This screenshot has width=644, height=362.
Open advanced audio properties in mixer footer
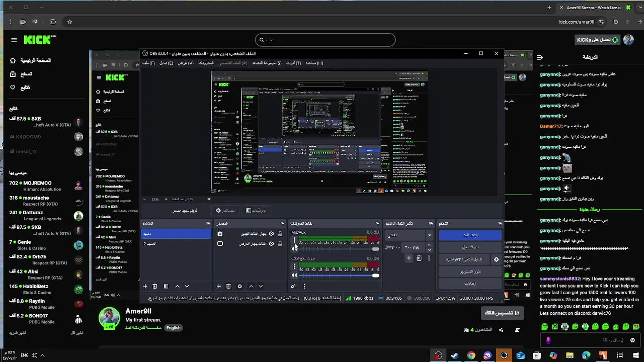point(293,286)
